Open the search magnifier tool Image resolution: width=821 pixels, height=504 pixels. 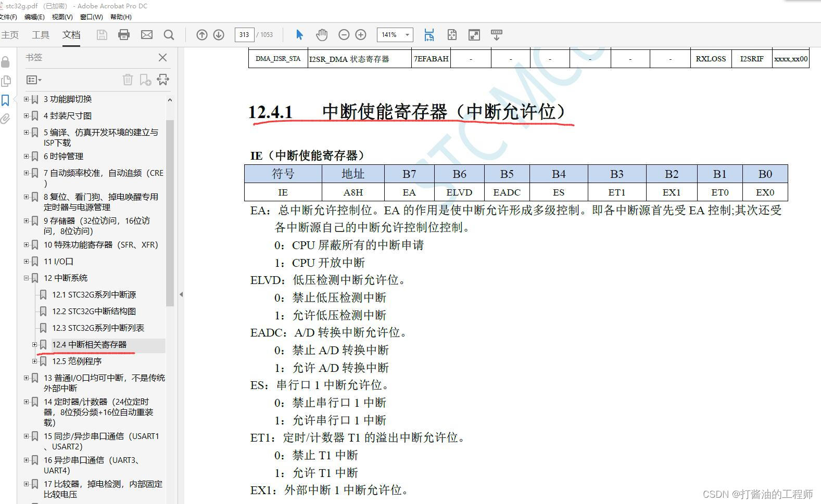[169, 35]
